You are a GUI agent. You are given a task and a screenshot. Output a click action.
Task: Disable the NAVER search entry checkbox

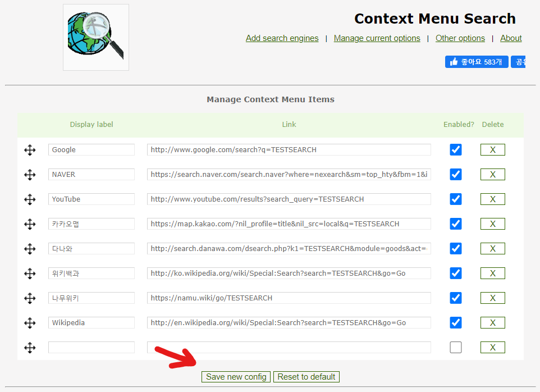456,174
